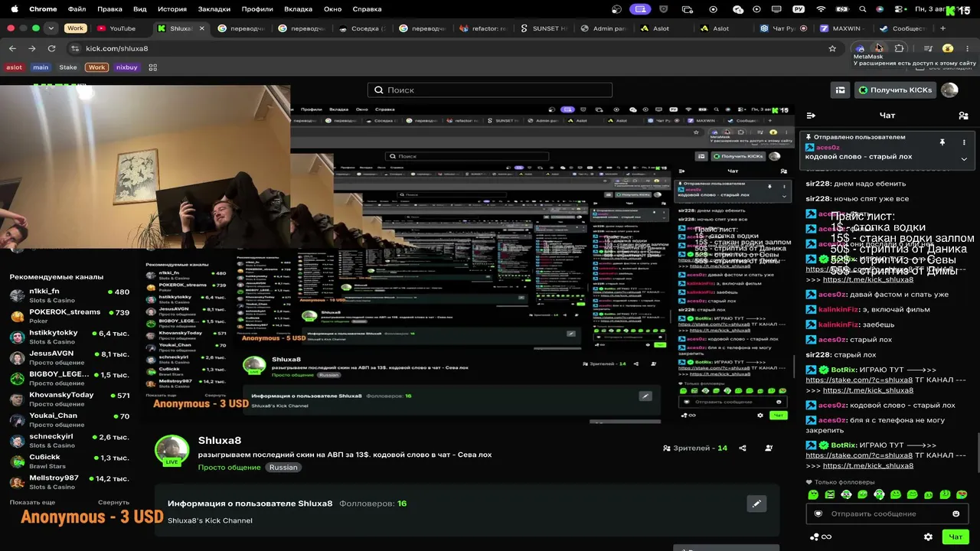Open the emoji picker in message box
Screen dimensions: 980x551
pyautogui.click(x=955, y=514)
